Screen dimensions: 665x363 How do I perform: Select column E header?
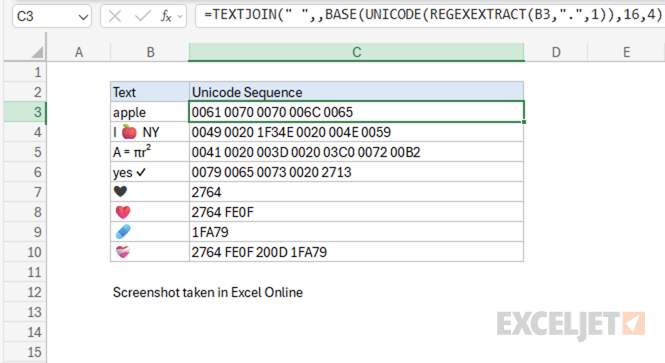pyautogui.click(x=626, y=52)
